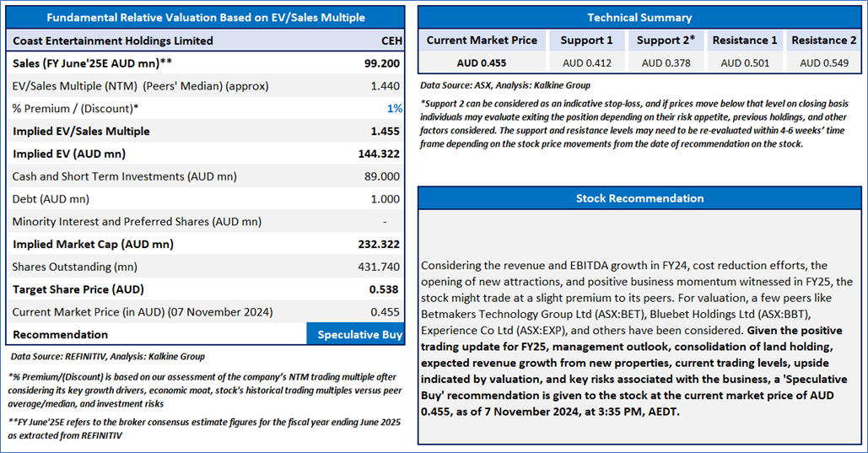Select the shares outstanding value 431.740

[x=380, y=267]
